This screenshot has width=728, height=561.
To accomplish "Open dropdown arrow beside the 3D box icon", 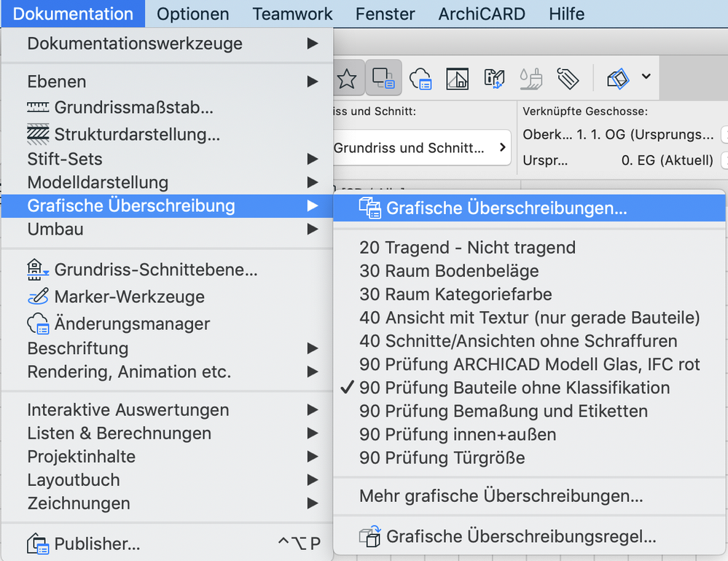I will pyautogui.click(x=646, y=76).
